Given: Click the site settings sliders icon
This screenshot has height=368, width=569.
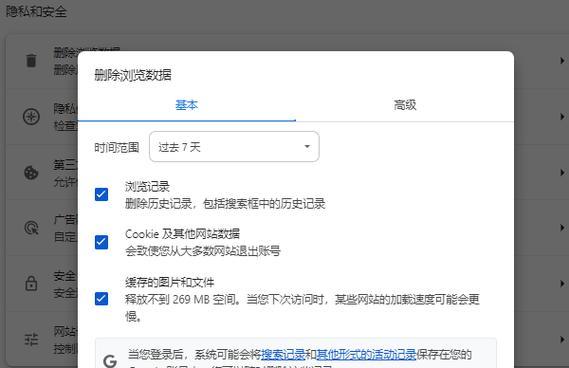Looking at the screenshot, I should (31, 339).
